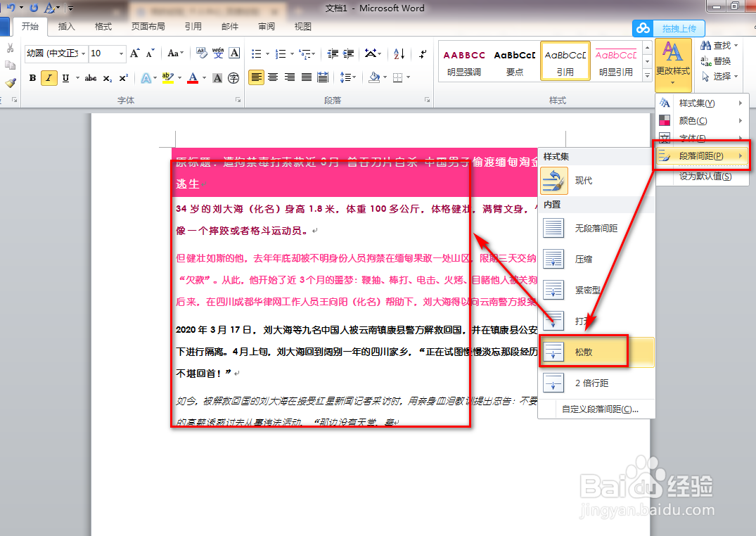Click the Show/Hide paragraph marks icon
The width and height of the screenshot is (756, 536).
pyautogui.click(x=423, y=53)
